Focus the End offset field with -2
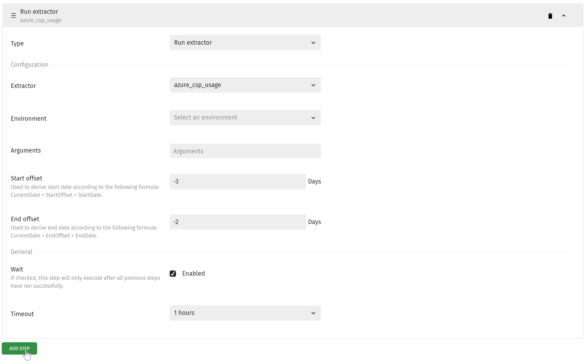The height and width of the screenshot is (364, 588). (237, 222)
